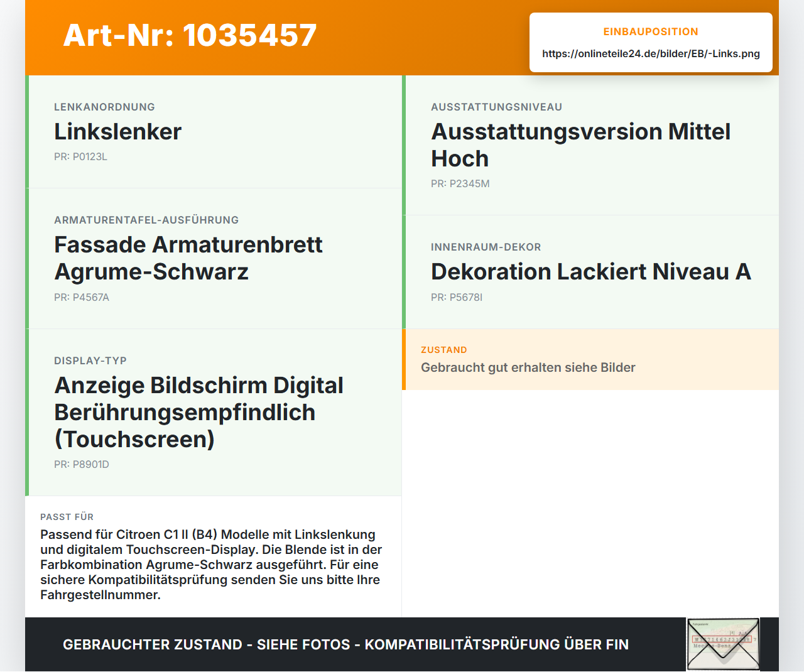Click the Citroen C1 II compatibility paragraph
The width and height of the screenshot is (804, 672).
click(x=211, y=565)
